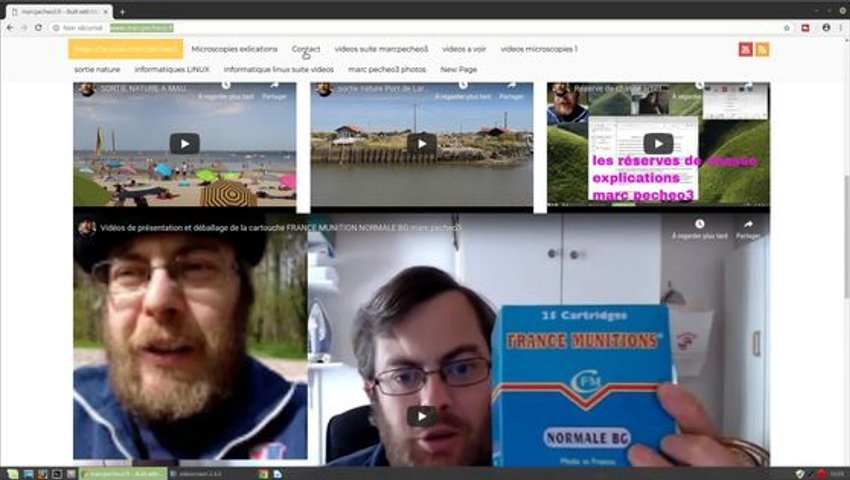Image resolution: width=850 pixels, height=480 pixels.
Task: Click 'À regarder plus tard' on munitions video
Action: click(699, 229)
